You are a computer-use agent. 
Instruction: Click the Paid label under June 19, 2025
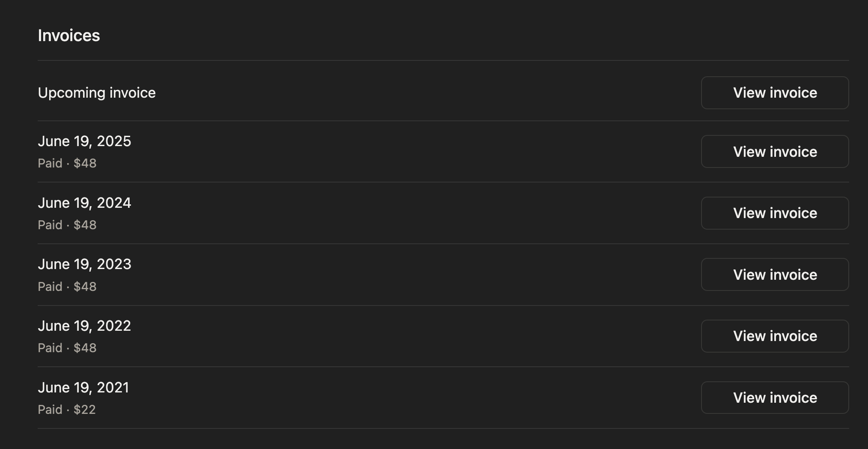(50, 163)
